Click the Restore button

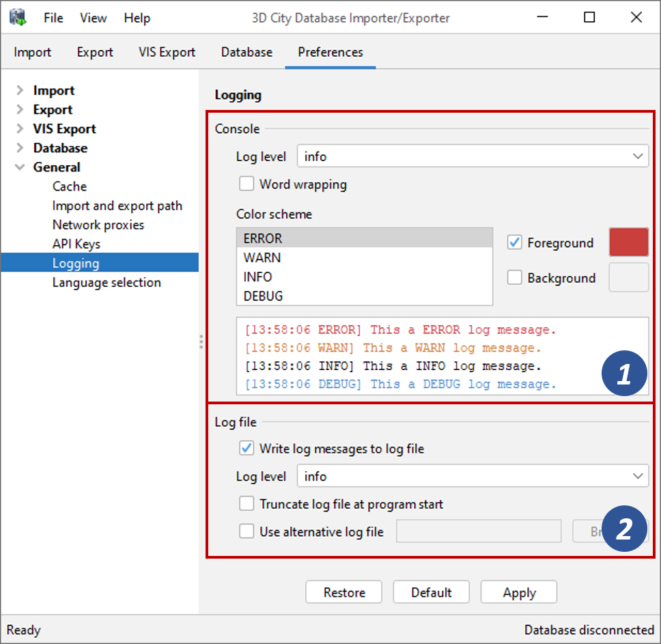click(x=344, y=592)
